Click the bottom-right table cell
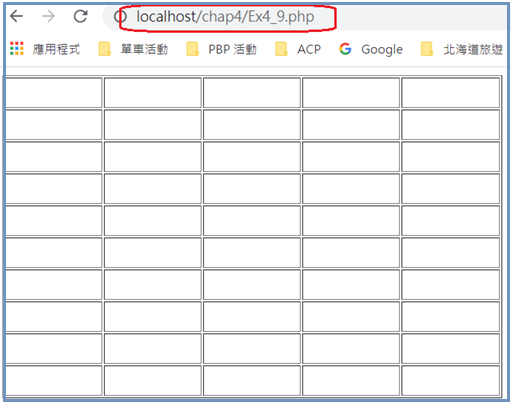 point(450,380)
